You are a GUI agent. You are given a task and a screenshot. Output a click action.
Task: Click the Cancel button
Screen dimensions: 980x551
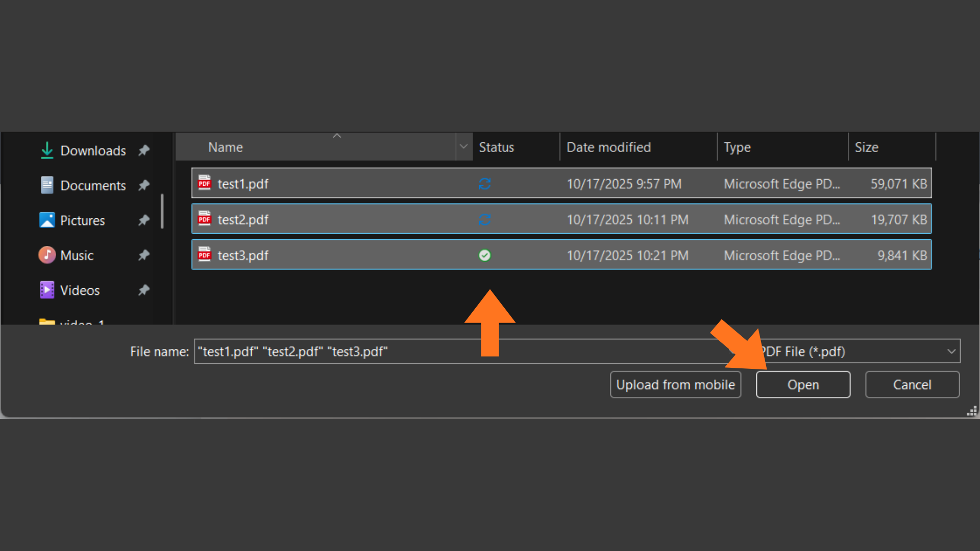(912, 385)
